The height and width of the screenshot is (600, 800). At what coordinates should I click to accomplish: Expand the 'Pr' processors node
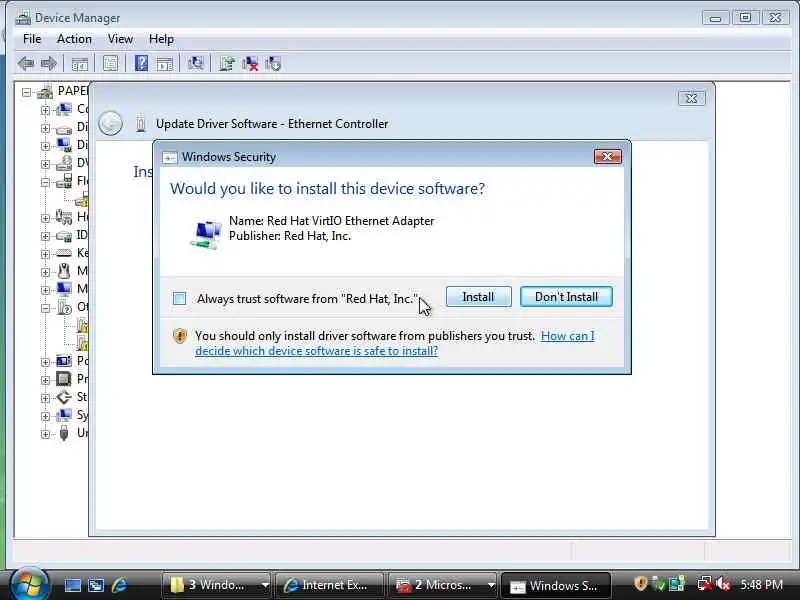point(45,380)
